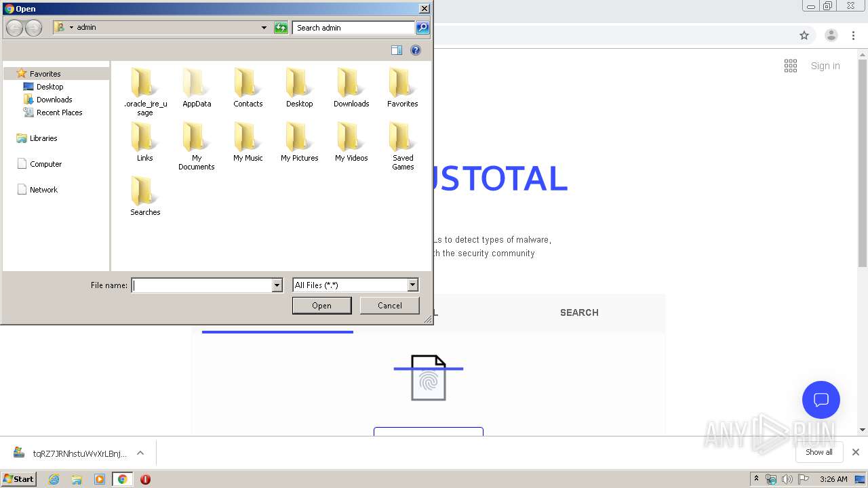This screenshot has height=488, width=868.
Task: Open the Chrome profile avatar
Action: (831, 35)
